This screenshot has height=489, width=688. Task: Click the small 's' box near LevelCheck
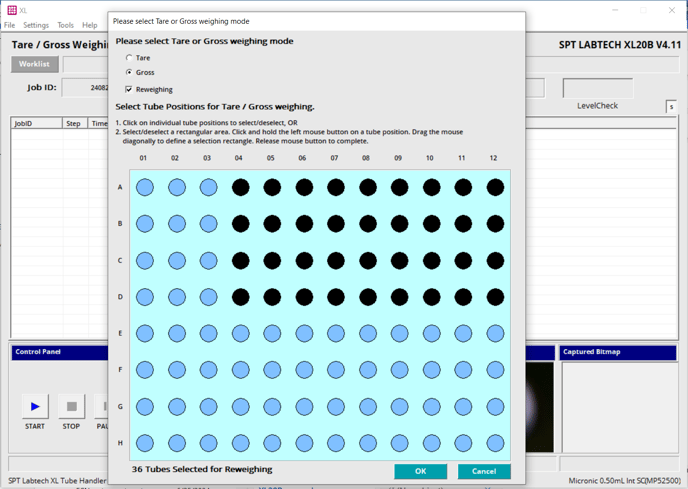coord(671,107)
